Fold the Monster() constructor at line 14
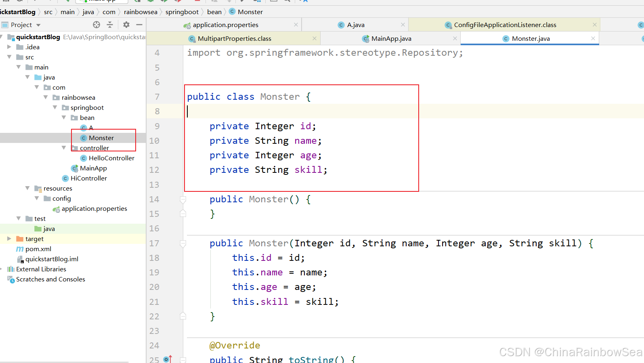 pos(183,199)
